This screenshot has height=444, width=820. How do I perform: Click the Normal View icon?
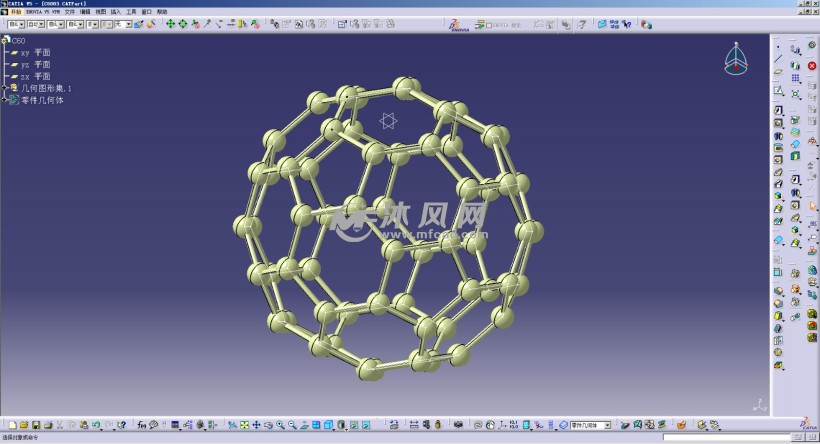point(304,425)
